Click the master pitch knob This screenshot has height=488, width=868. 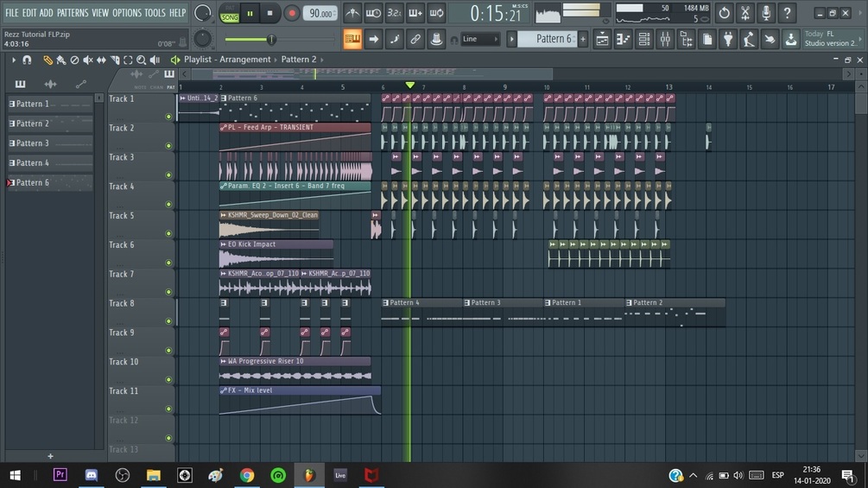click(203, 39)
